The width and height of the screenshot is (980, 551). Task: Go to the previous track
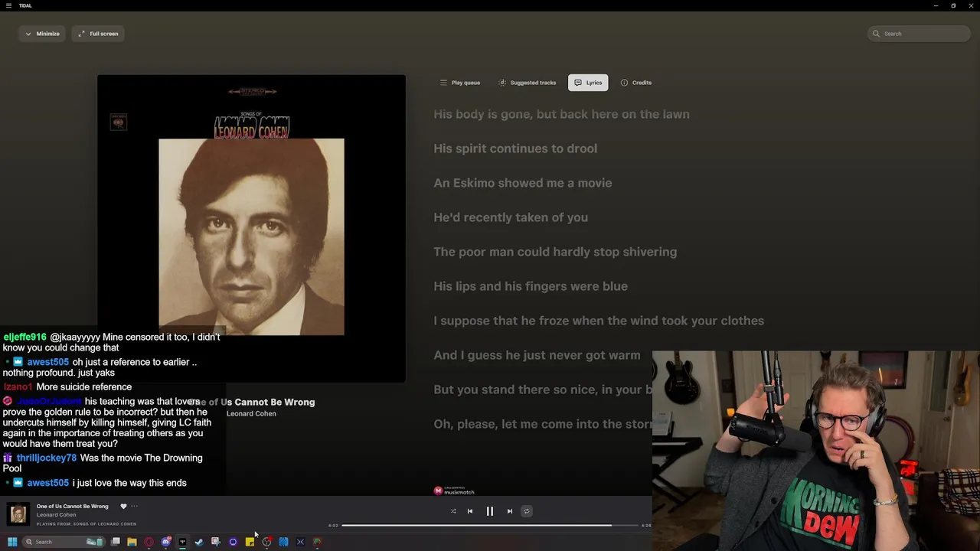click(470, 511)
